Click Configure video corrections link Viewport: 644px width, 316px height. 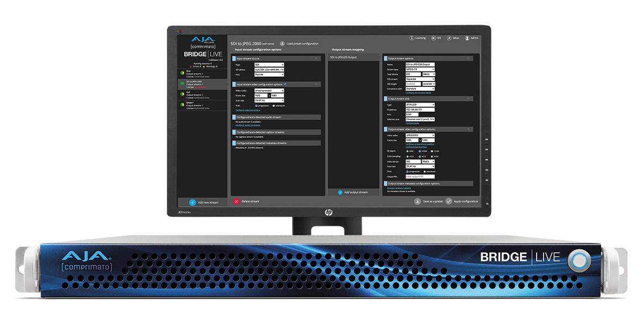coord(248,110)
